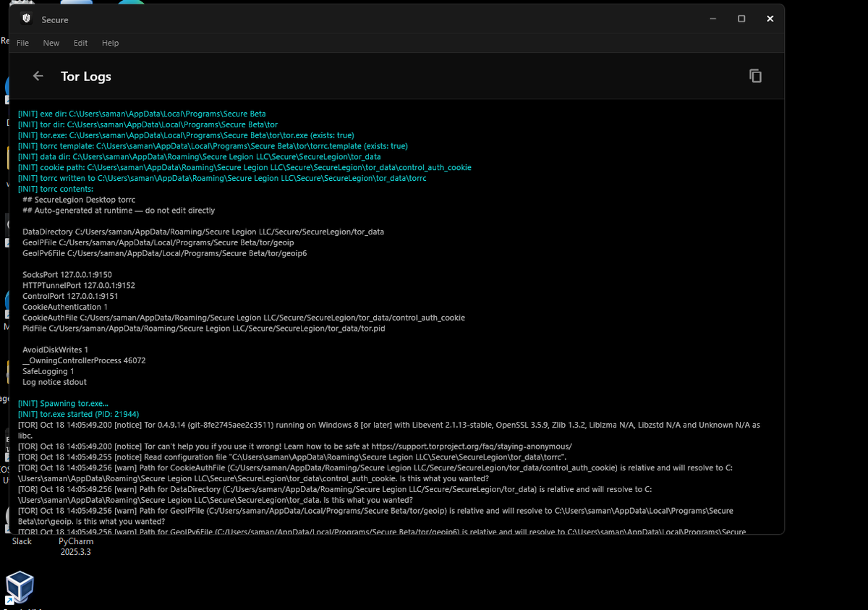Viewport: 868px width, 610px height.
Task: Click the support.torproject.org staying-anonymous URL
Action: 472,446
